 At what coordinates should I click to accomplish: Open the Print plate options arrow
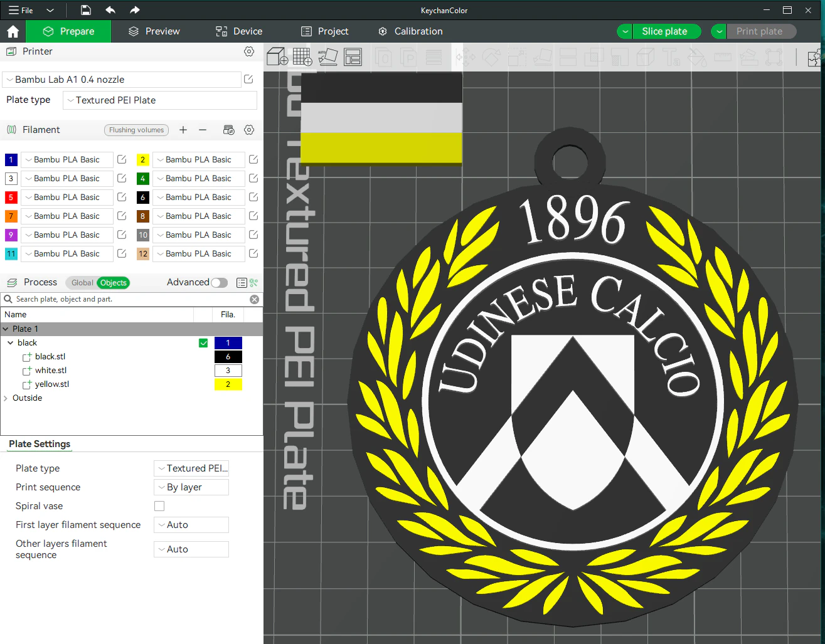click(x=719, y=31)
